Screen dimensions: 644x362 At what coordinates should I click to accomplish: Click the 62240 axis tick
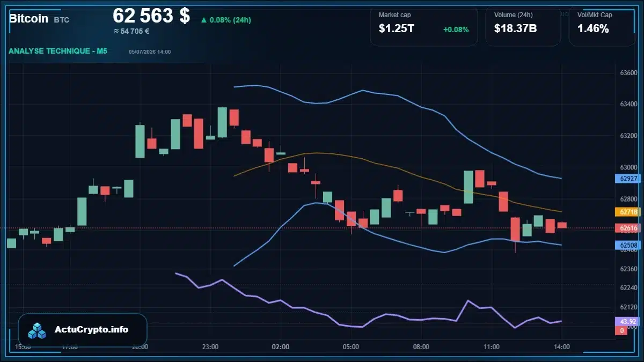628,288
